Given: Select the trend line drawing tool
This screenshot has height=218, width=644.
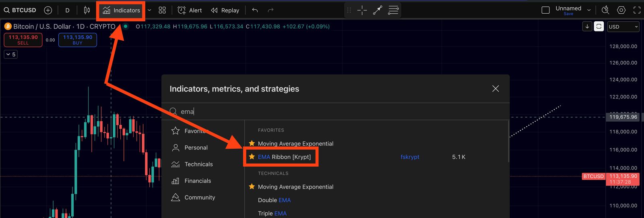Looking at the screenshot, I should (x=378, y=10).
